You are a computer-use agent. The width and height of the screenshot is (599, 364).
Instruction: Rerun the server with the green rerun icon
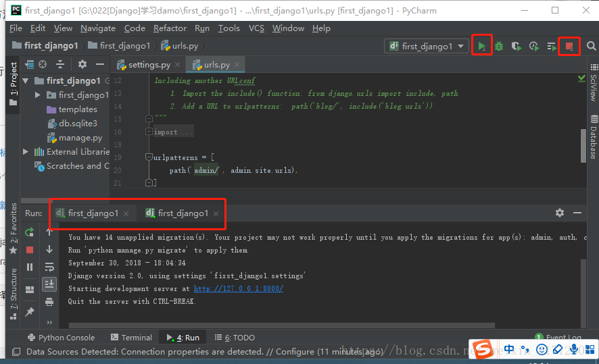(x=30, y=232)
